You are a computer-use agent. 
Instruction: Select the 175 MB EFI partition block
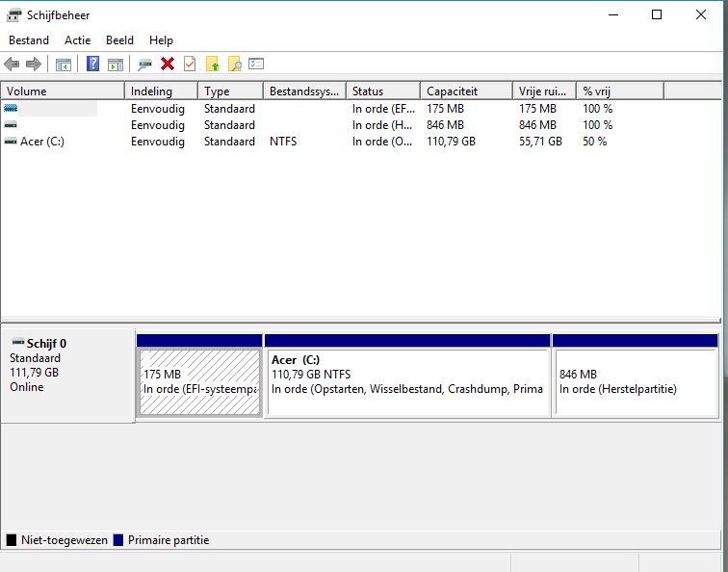tap(199, 381)
